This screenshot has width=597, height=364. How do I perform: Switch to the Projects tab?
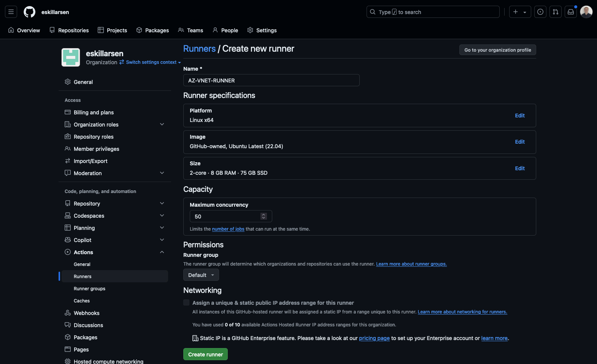pyautogui.click(x=113, y=30)
